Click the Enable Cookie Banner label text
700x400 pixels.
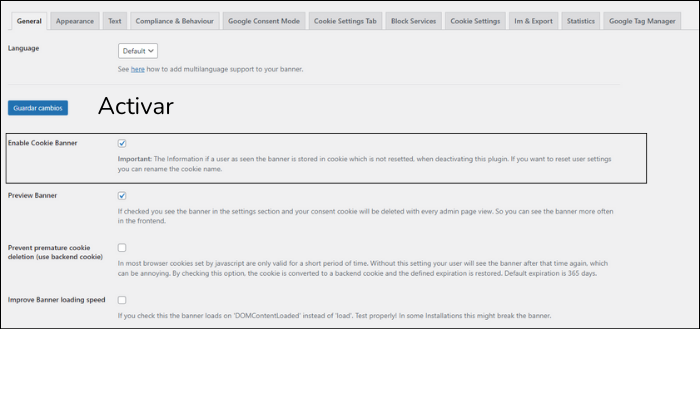point(42,143)
